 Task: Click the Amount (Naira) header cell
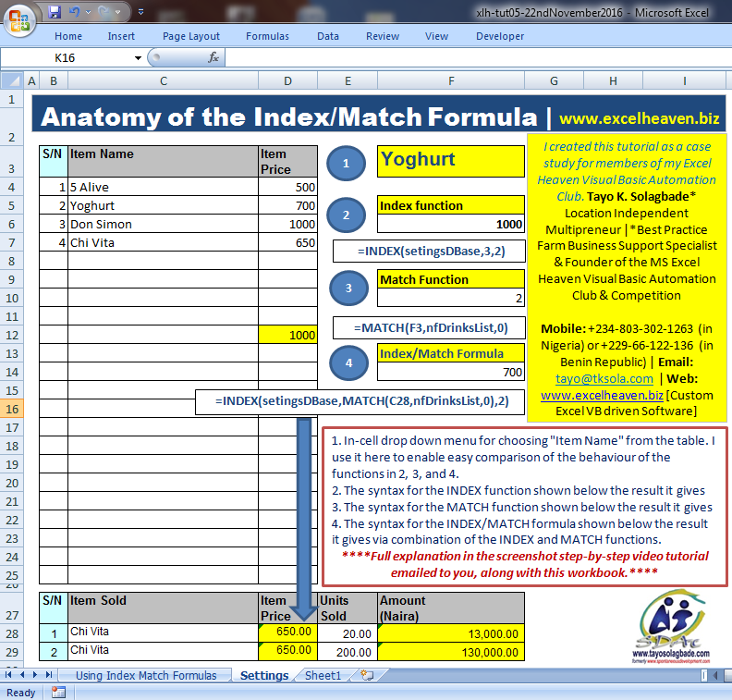point(451,608)
